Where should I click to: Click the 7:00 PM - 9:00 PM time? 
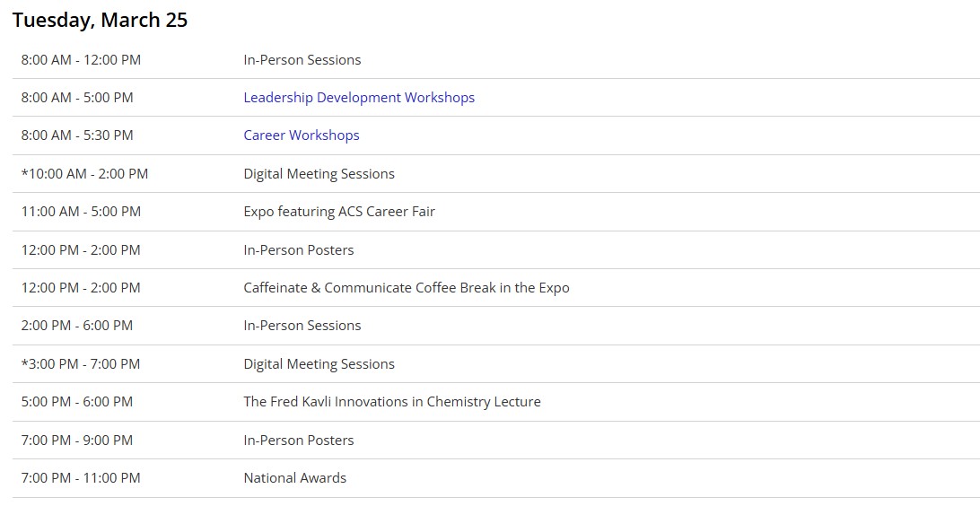(77, 440)
